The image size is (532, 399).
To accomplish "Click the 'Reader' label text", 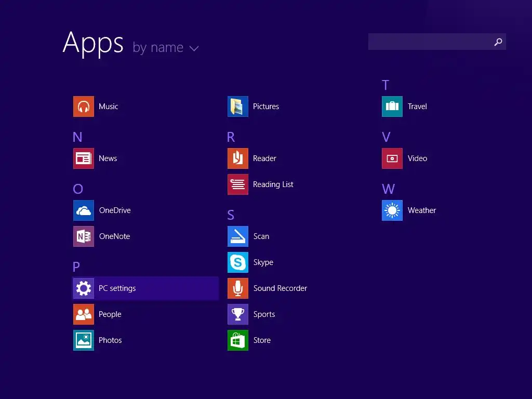I will [264, 158].
